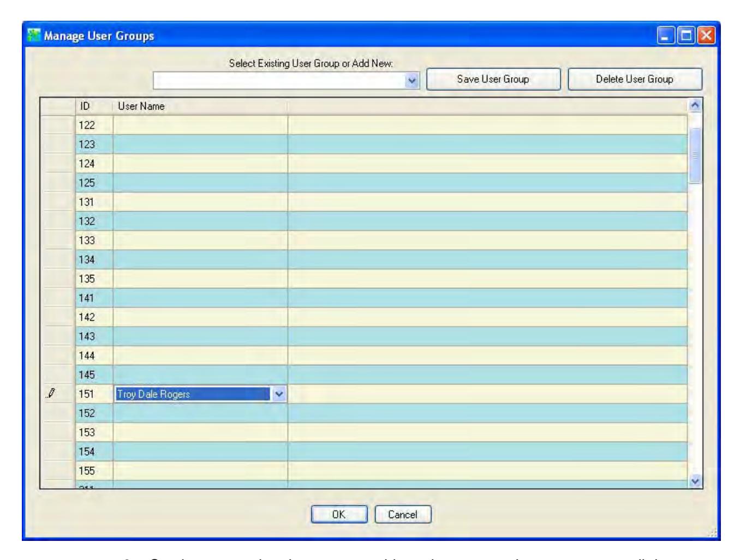
Task: Select the row with ID 133
Action: pyautogui.click(x=364, y=240)
